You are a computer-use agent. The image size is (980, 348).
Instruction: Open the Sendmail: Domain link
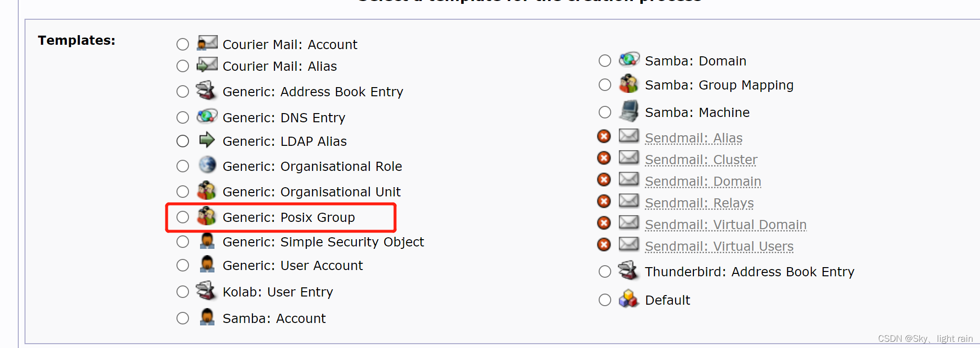[x=703, y=181]
